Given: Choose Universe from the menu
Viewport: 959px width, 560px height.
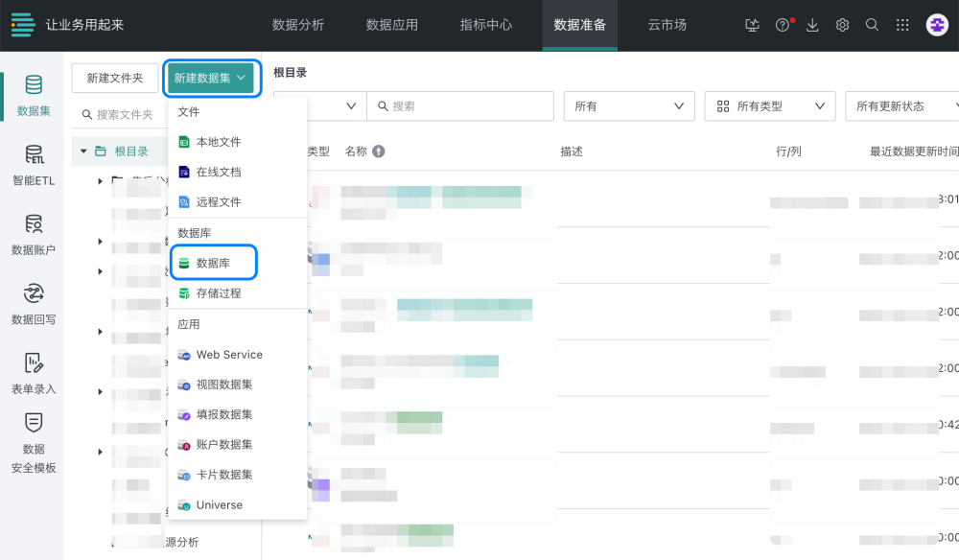Looking at the screenshot, I should (237, 505).
